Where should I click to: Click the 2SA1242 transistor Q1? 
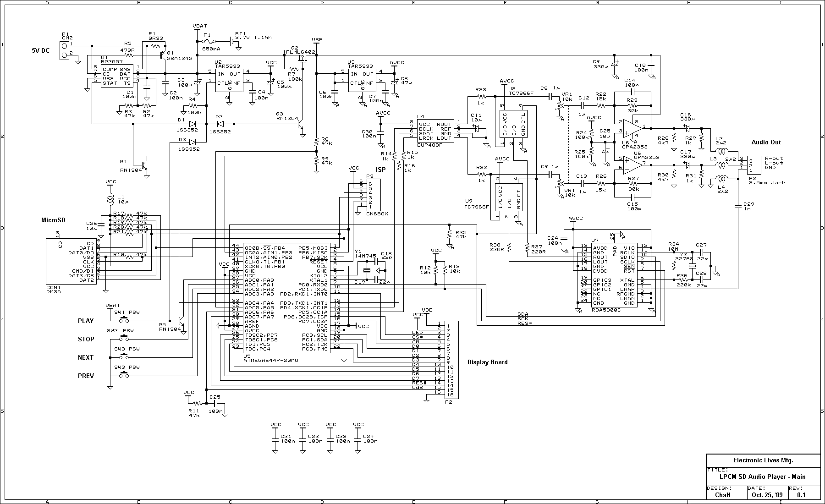pyautogui.click(x=162, y=55)
